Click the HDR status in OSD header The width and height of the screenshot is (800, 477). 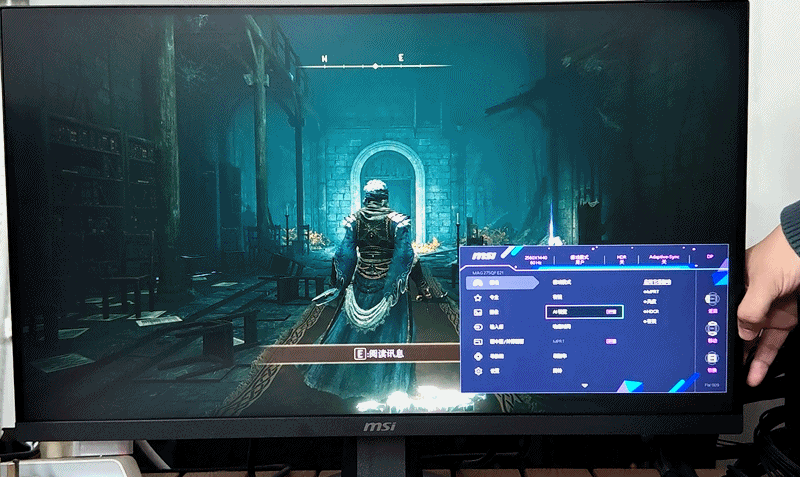tap(621, 260)
